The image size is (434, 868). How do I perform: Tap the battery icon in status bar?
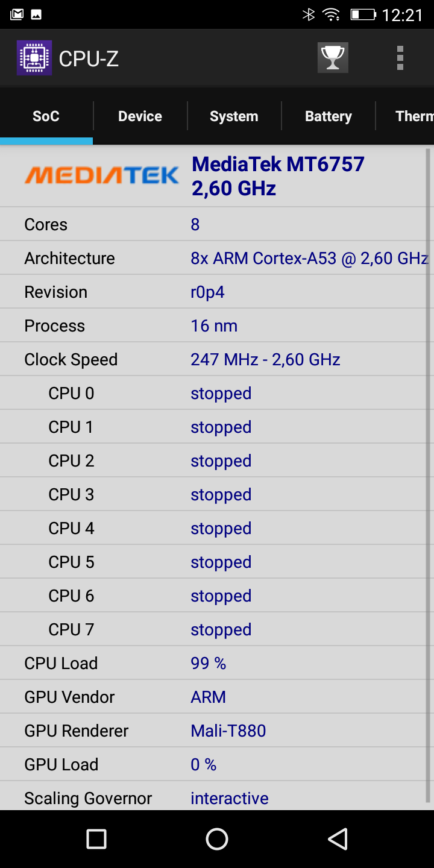pyautogui.click(x=363, y=14)
